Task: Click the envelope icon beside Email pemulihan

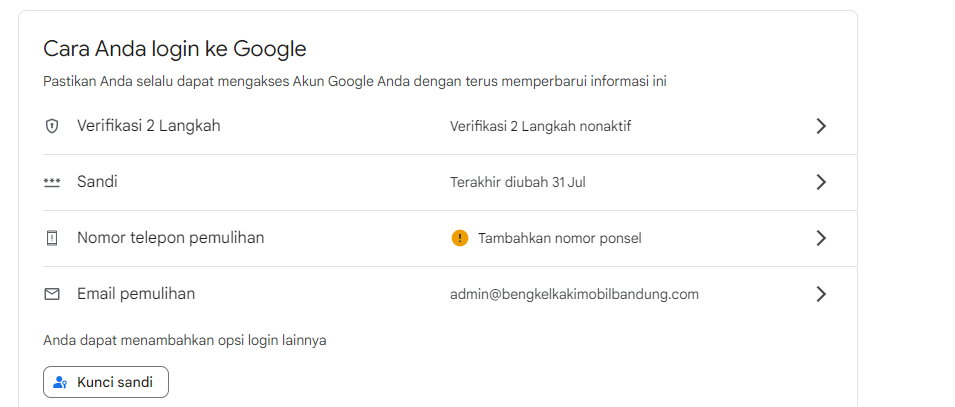Action: (x=52, y=294)
